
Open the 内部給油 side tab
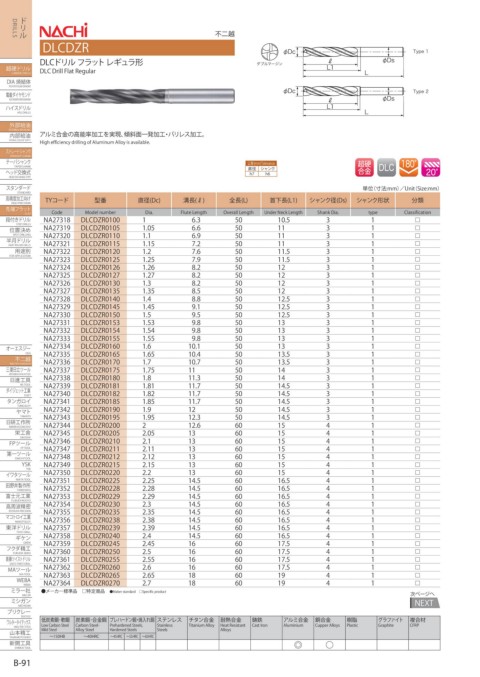pos(16,137)
